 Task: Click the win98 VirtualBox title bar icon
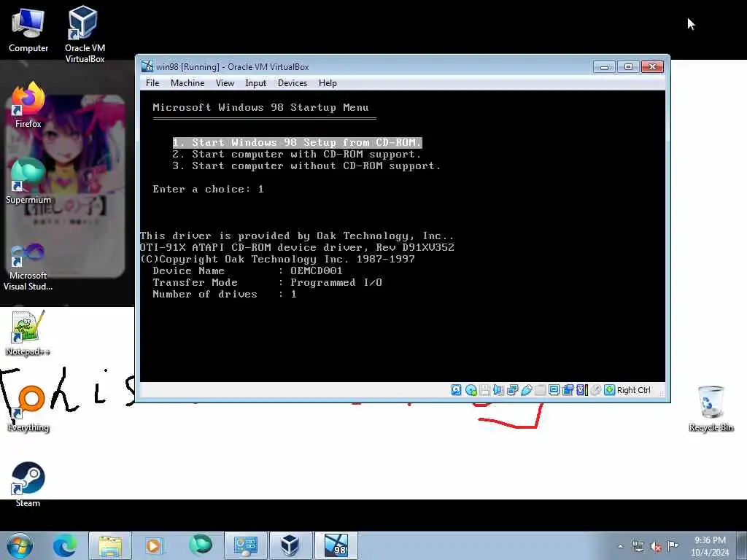(x=147, y=66)
